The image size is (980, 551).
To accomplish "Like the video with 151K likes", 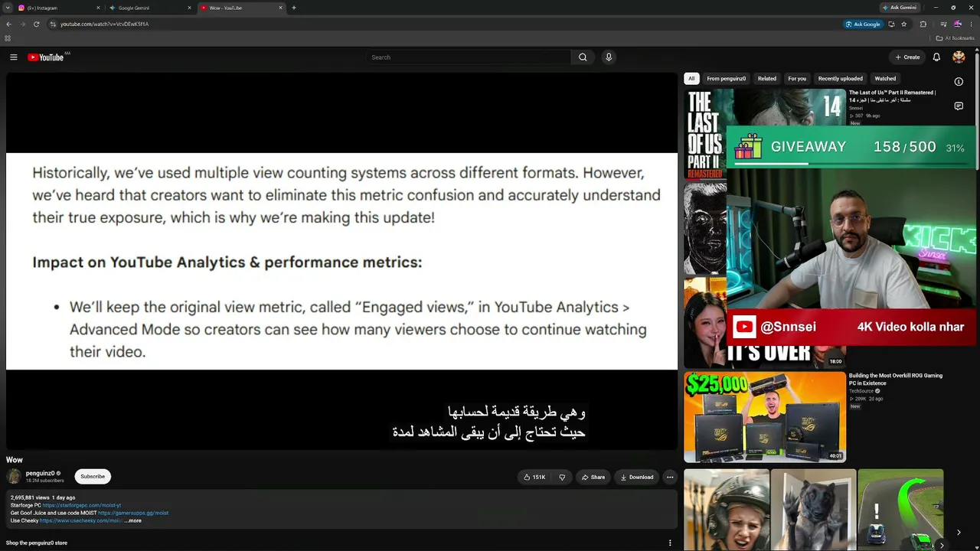I will coord(534,477).
